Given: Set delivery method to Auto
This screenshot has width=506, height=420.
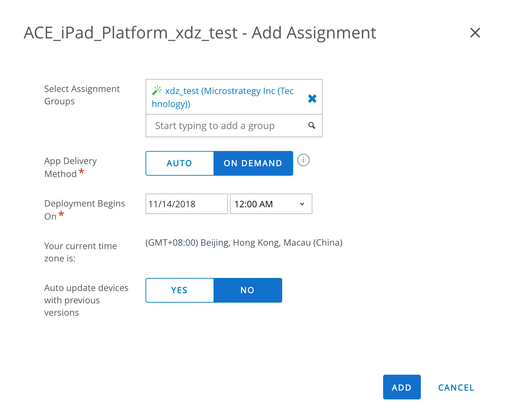Looking at the screenshot, I should point(180,163).
